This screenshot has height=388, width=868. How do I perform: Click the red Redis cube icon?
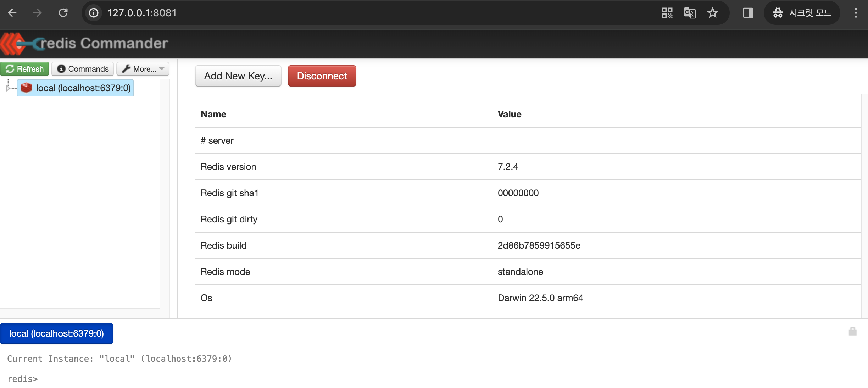[x=26, y=88]
